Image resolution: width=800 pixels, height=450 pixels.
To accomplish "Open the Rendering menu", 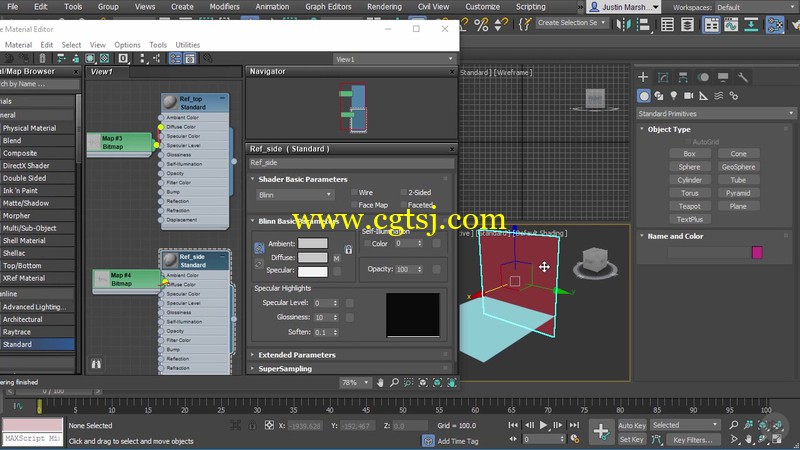I will click(x=384, y=7).
